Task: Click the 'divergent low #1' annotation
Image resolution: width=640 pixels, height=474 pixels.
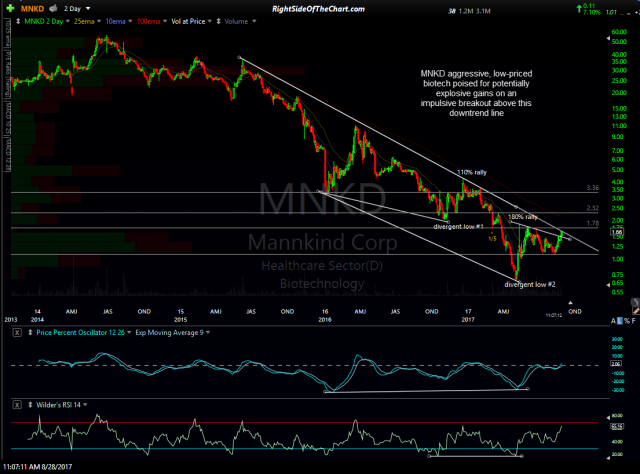Action: 458,227
